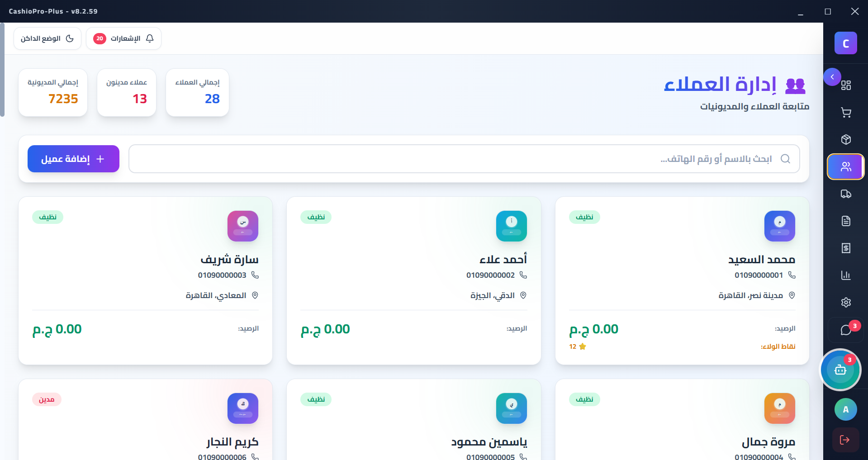Select the customers sidebar icon
The image size is (868, 460).
coord(846,167)
